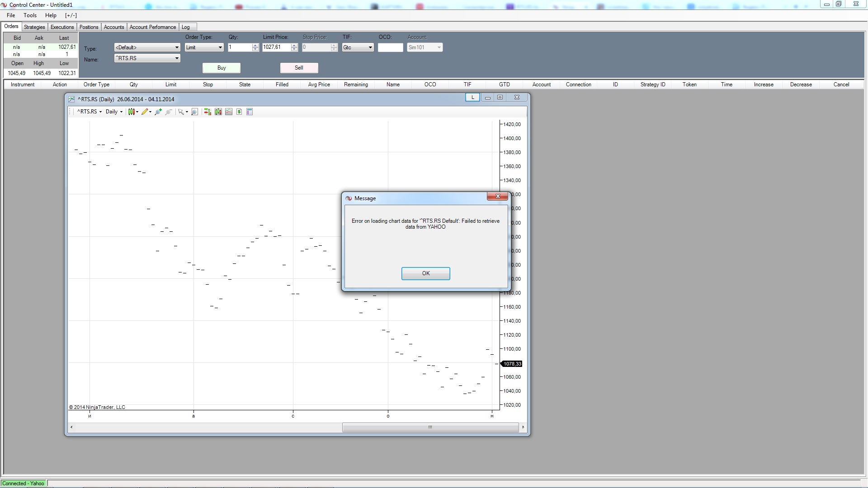Expand the TIF Gtc dropdown

(358, 47)
